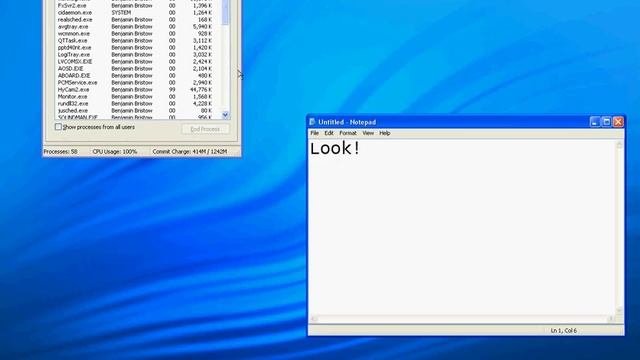Select the jusched.exe process row
Viewport: 640px width, 360px height.
click(x=139, y=110)
